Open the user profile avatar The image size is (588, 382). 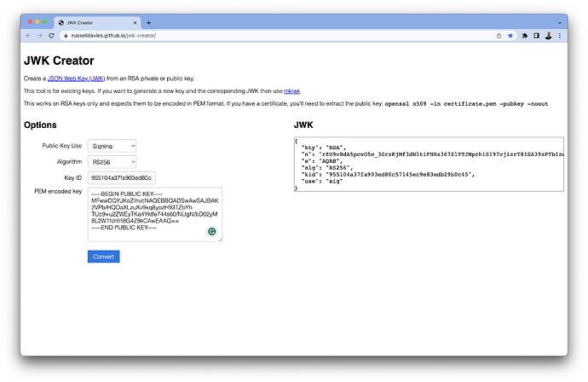[x=548, y=36]
